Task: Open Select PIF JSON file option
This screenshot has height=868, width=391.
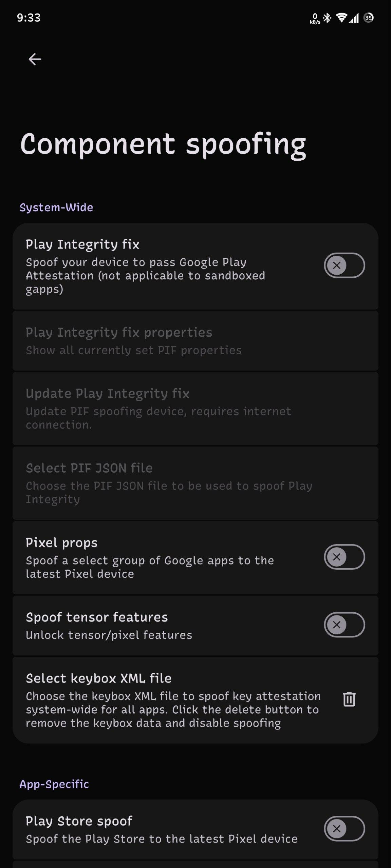Action: (x=195, y=483)
